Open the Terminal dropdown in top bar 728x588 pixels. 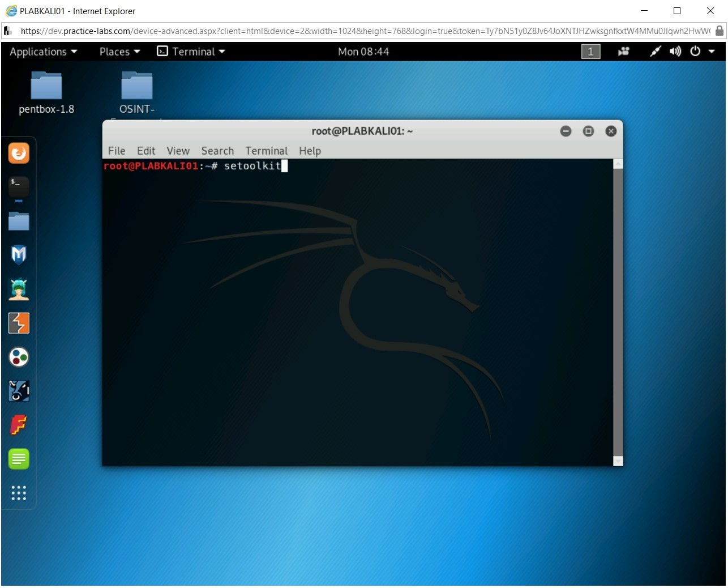[x=191, y=52]
